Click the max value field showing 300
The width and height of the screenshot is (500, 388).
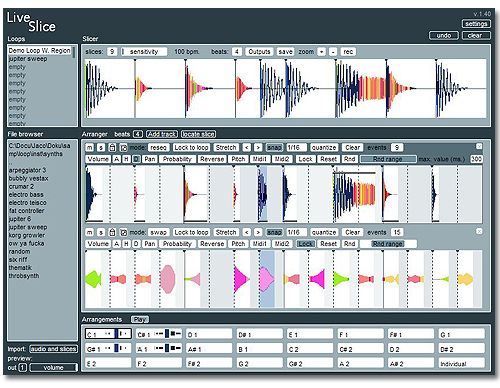476,159
